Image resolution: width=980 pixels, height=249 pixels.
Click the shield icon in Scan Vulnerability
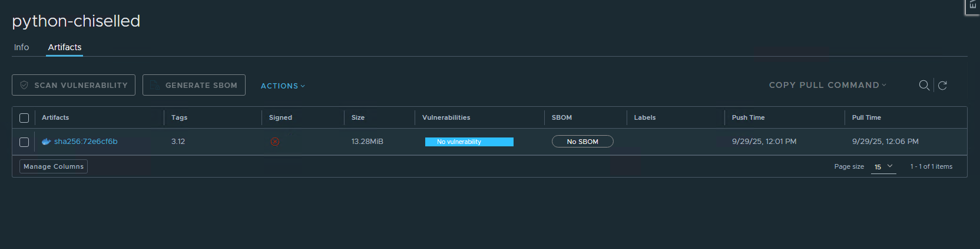tap(24, 85)
